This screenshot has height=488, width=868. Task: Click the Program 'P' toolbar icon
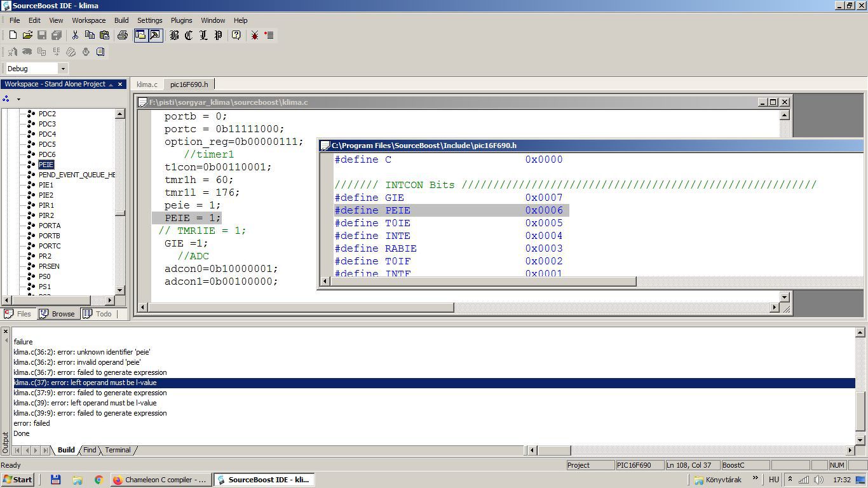coord(218,36)
